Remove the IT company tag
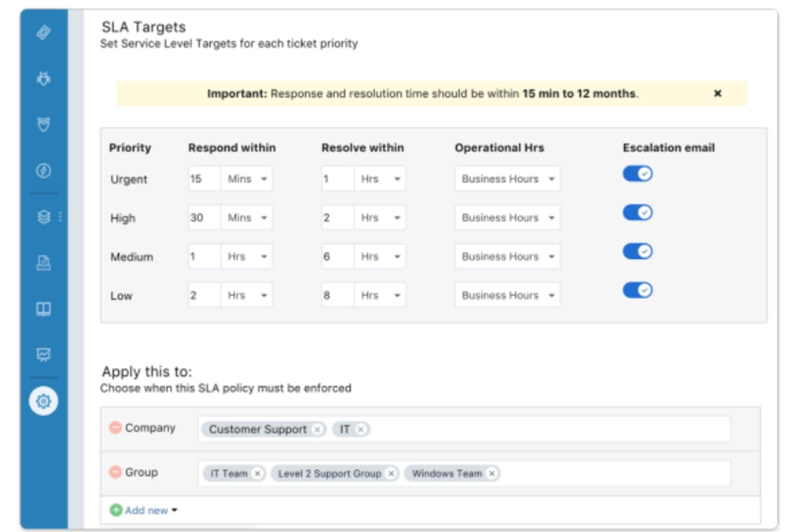Viewport: 798px width, 532px height. 361,430
